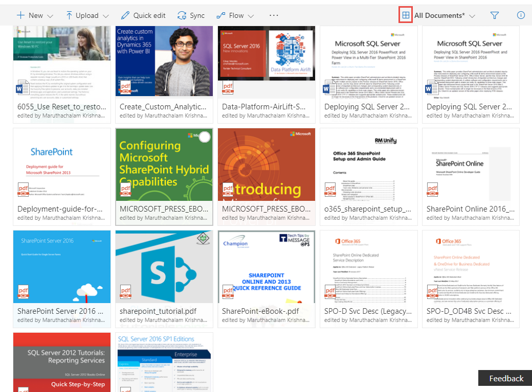This screenshot has width=532, height=392.
Task: Open SQL Server 2016 SP1 Editions thumbnail
Action: point(164,362)
